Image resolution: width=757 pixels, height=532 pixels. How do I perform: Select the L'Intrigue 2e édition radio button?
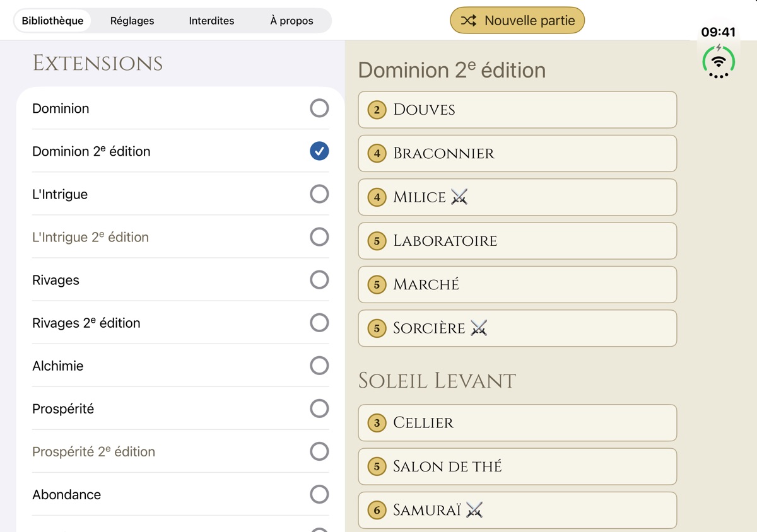click(x=319, y=237)
